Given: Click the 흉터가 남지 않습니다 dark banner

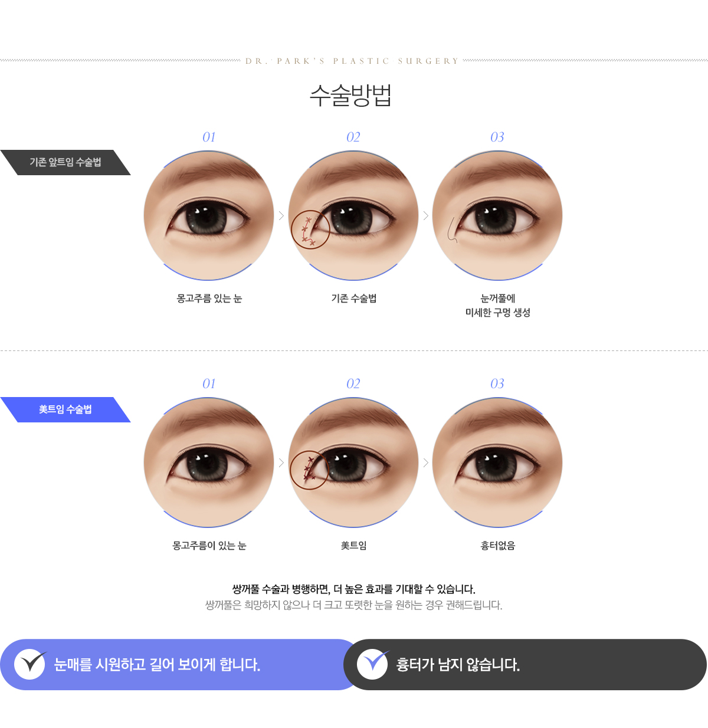Looking at the screenshot, I should [x=525, y=664].
